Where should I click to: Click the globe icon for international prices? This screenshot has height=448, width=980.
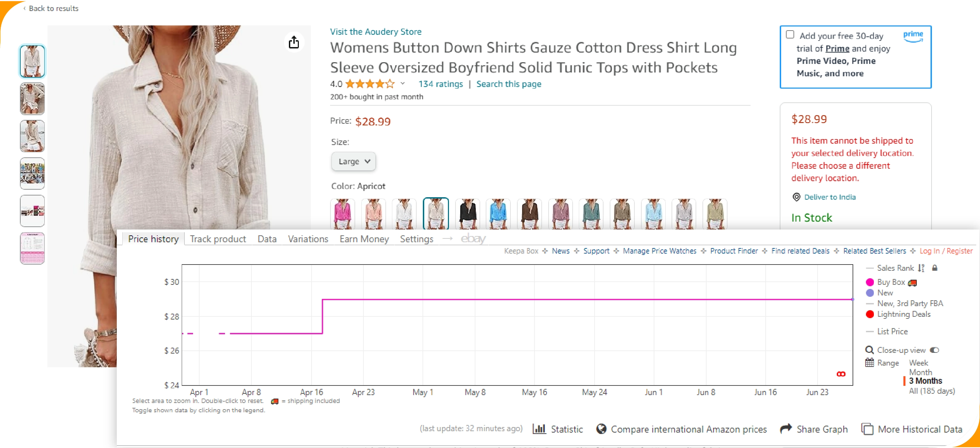pyautogui.click(x=601, y=429)
